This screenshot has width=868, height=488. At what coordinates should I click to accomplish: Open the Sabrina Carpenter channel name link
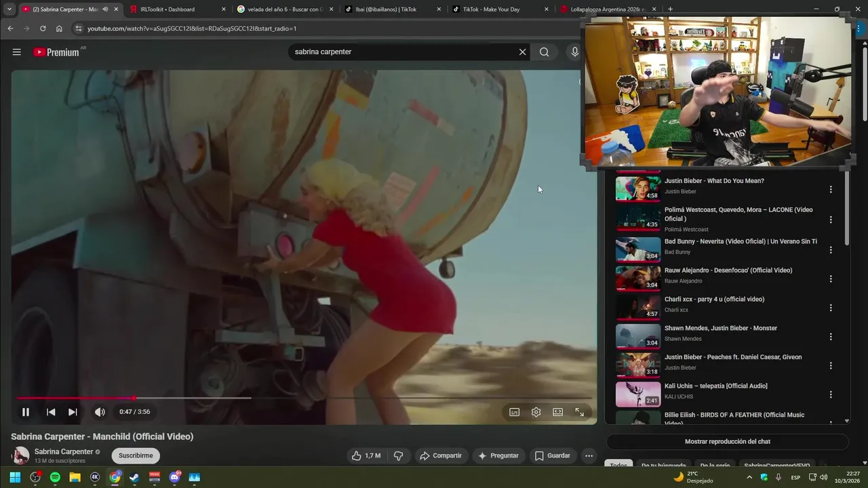[64, 451]
